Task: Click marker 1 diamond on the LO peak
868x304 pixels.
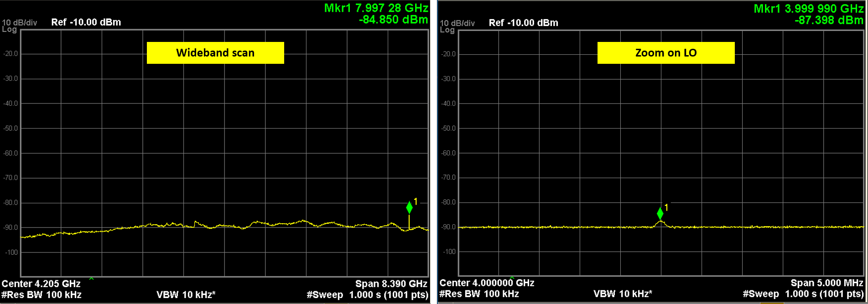Action: [660, 213]
